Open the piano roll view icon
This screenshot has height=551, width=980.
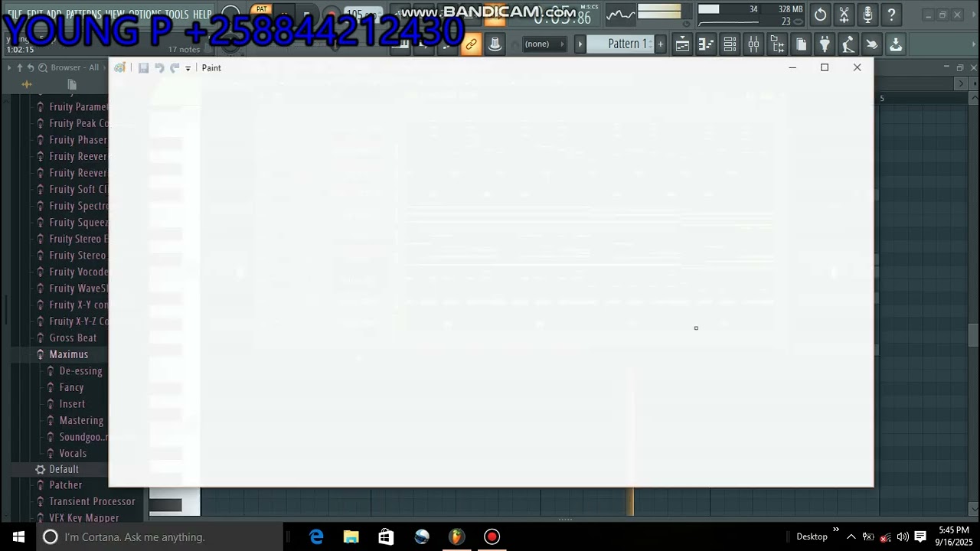(706, 44)
